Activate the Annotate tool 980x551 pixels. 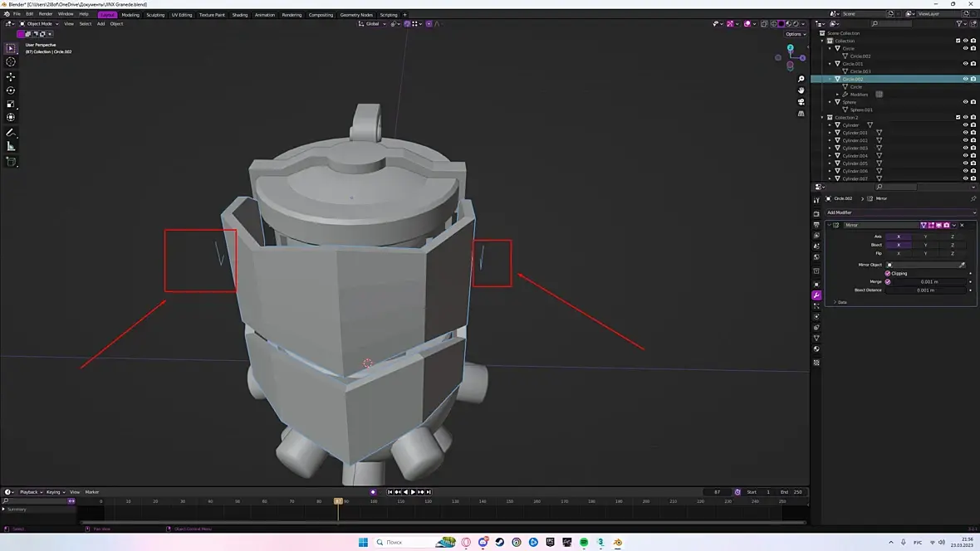click(x=11, y=133)
